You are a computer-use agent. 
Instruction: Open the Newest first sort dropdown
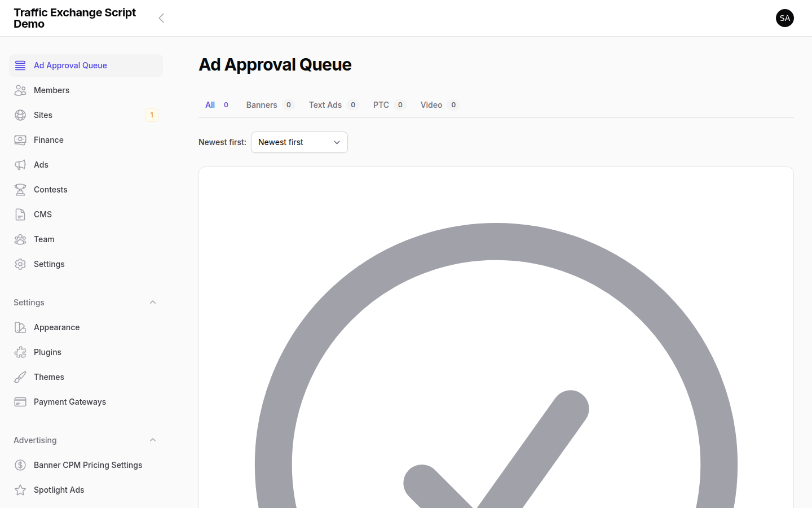point(299,142)
